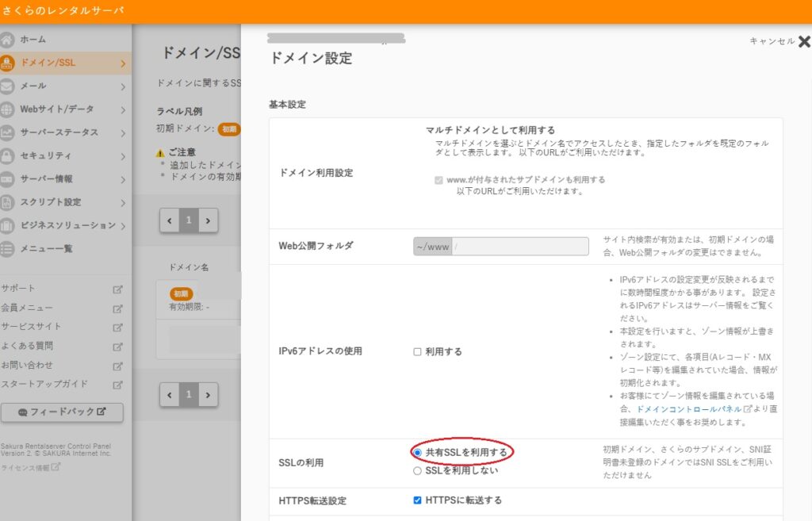Click external link icon next to ドメインコントロールパネル
Viewport: 812px width, 521px height.
point(746,409)
